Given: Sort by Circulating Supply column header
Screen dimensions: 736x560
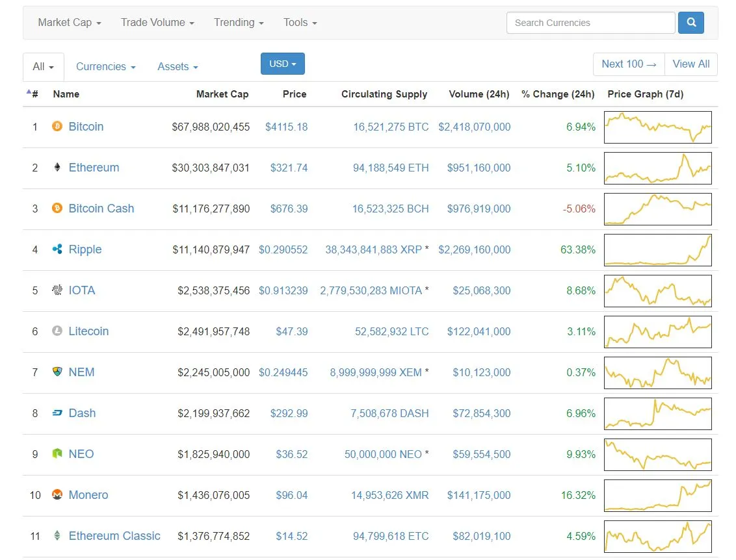Looking at the screenshot, I should 384,94.
